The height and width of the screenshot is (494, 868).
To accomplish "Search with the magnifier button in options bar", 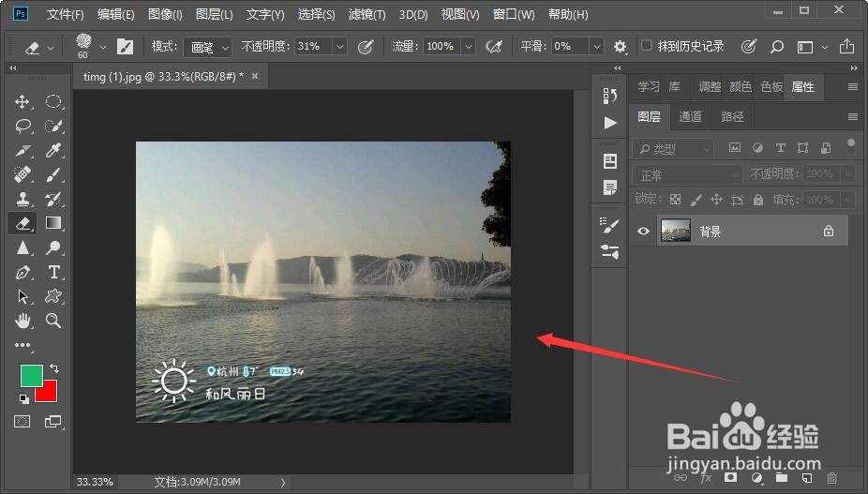I will coord(777,47).
